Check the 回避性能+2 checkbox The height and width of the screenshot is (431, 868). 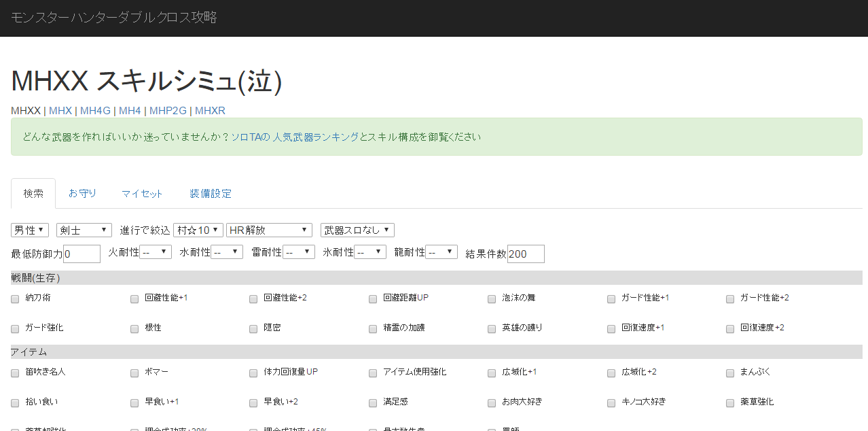[253, 299]
